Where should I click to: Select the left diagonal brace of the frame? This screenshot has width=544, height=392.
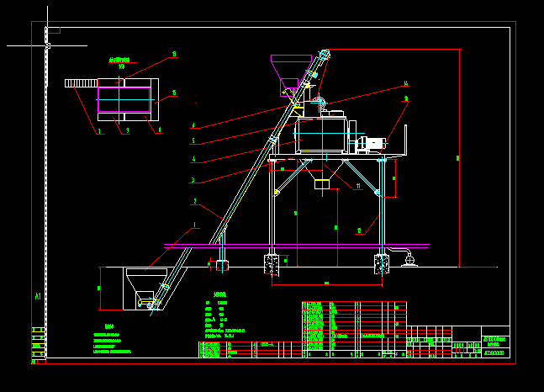(292, 177)
